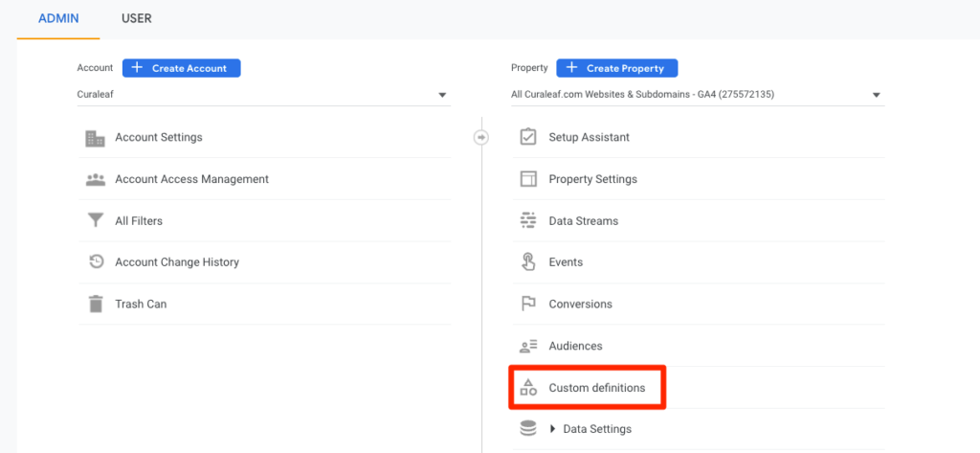Viewport: 980px width, 453px height.
Task: Click the Setup Assistant checkbox icon
Action: pyautogui.click(x=528, y=137)
